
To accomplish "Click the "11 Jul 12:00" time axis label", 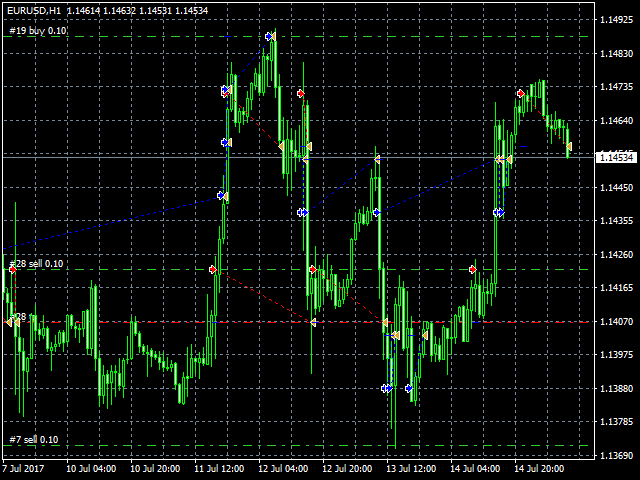I will click(x=219, y=468).
